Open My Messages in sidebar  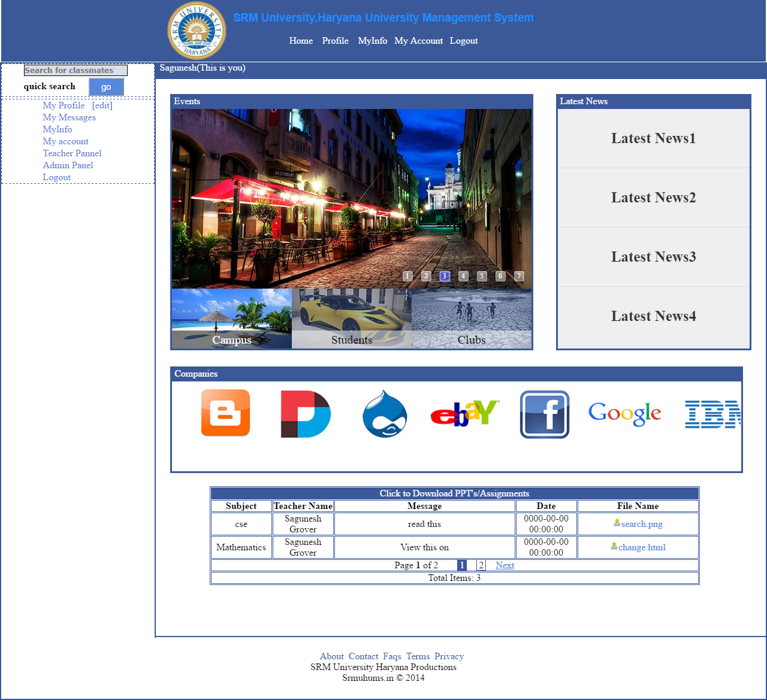[x=69, y=117]
